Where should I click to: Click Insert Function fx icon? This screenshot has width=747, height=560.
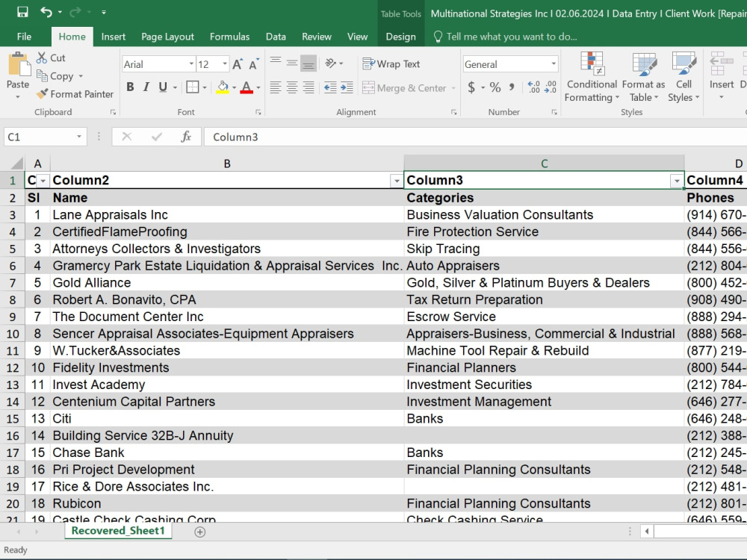pyautogui.click(x=186, y=137)
